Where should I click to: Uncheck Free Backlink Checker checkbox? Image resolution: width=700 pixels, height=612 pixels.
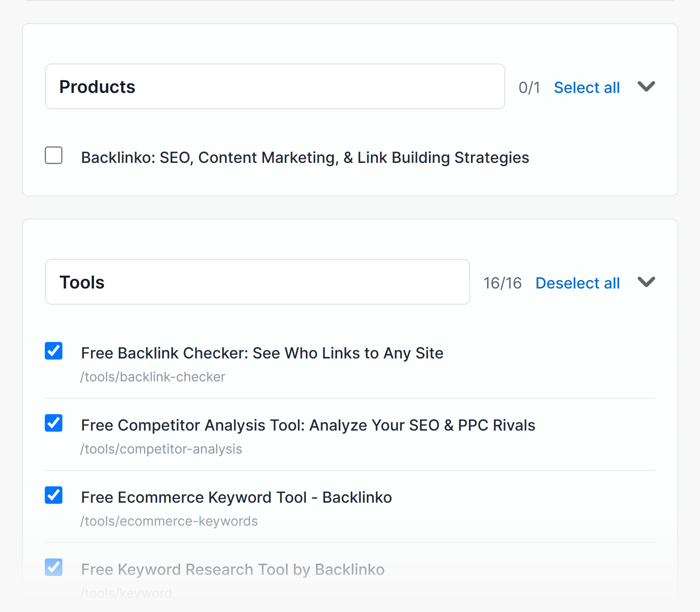(54, 351)
